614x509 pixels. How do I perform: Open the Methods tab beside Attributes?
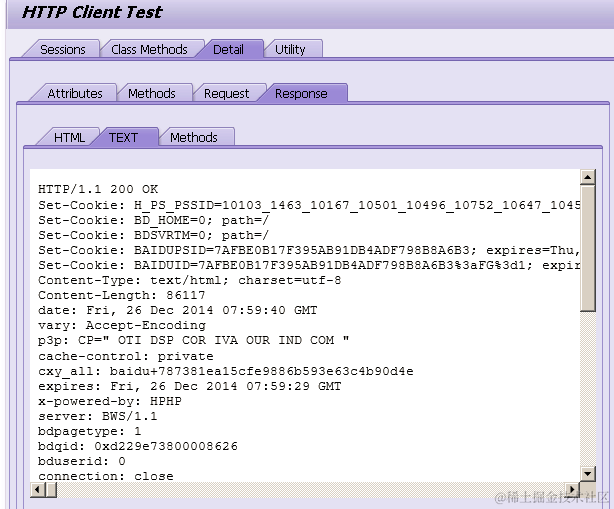(x=152, y=93)
